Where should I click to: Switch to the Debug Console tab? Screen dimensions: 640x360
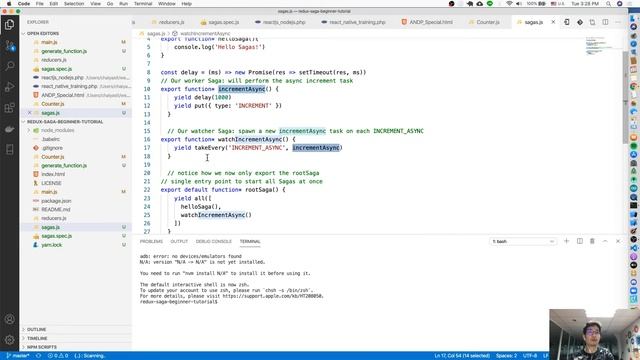(213, 242)
